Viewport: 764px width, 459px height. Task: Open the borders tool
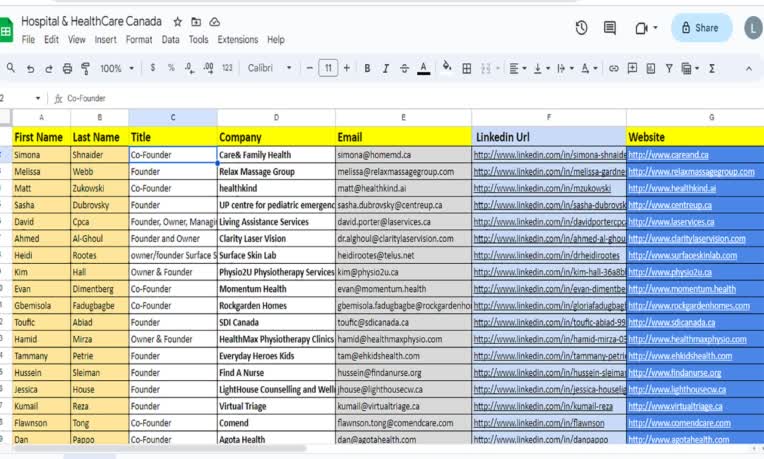(x=466, y=69)
